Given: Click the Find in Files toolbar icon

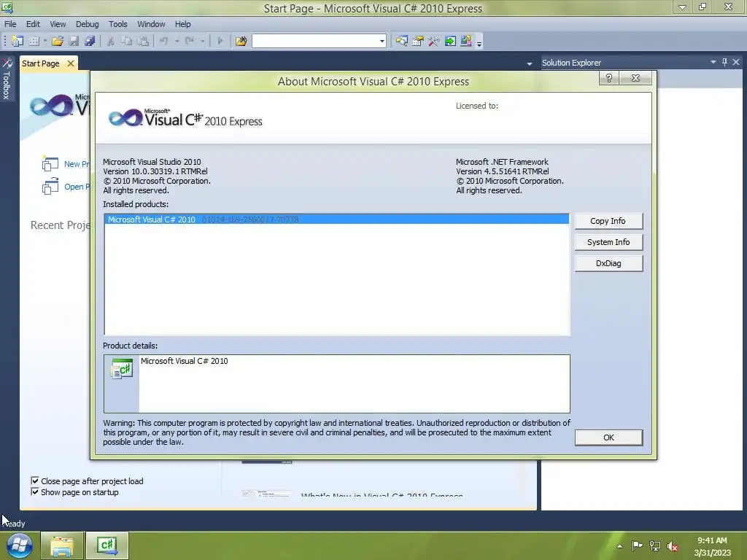Looking at the screenshot, I should [x=241, y=41].
